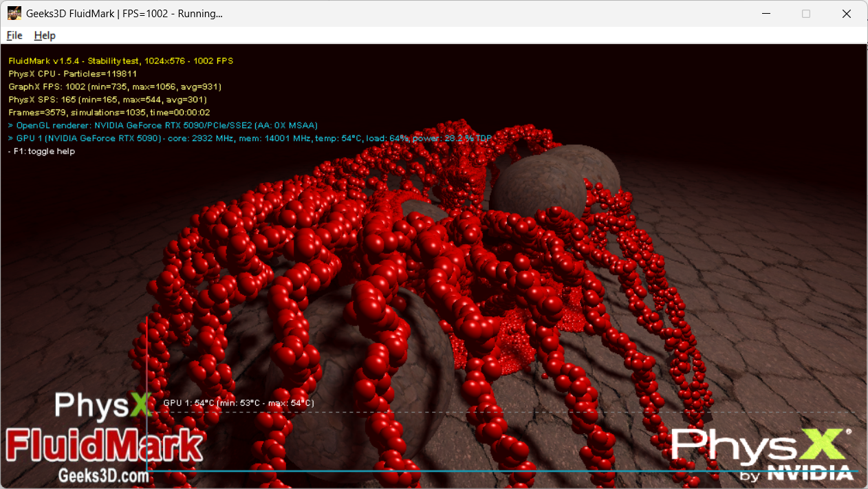Screen dimensions: 868x489
Task: Open the Help menu
Action: click(45, 35)
